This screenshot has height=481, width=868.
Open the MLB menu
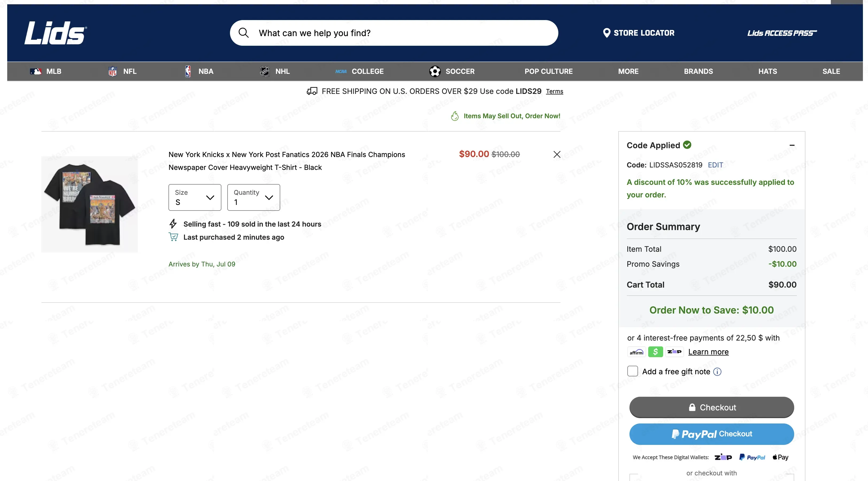click(45, 71)
